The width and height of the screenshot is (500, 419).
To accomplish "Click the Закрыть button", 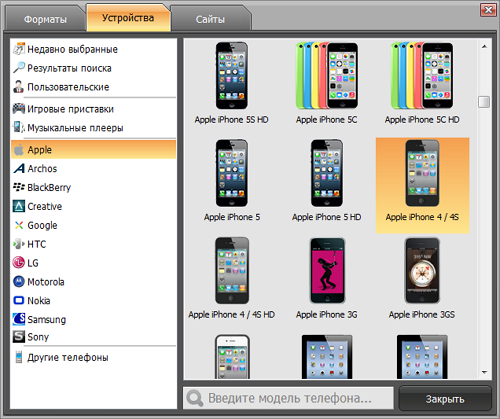I will pos(445,399).
